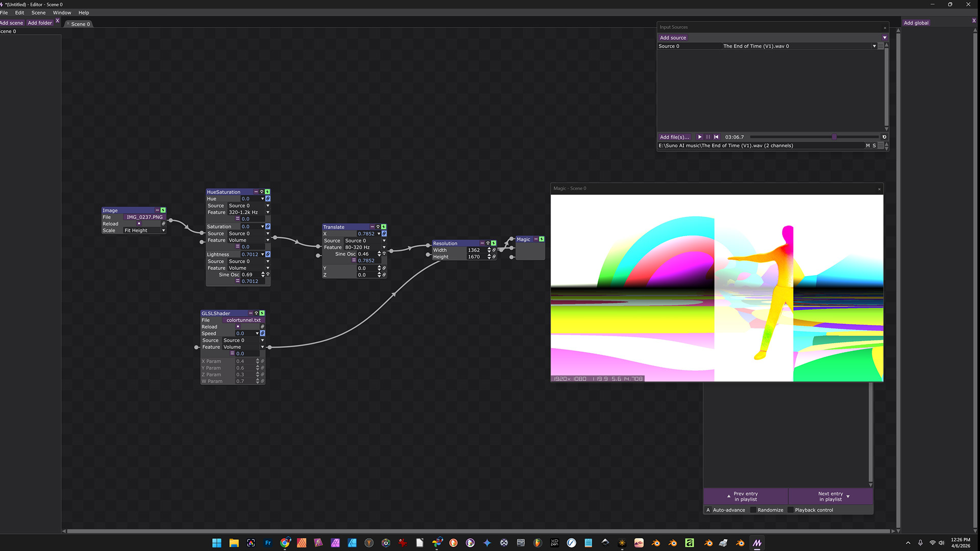Click the audio playback position slider

point(815,137)
